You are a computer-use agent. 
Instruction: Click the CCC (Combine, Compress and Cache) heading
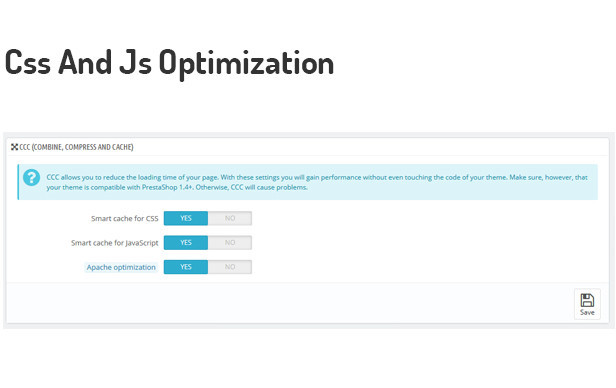pos(76,147)
